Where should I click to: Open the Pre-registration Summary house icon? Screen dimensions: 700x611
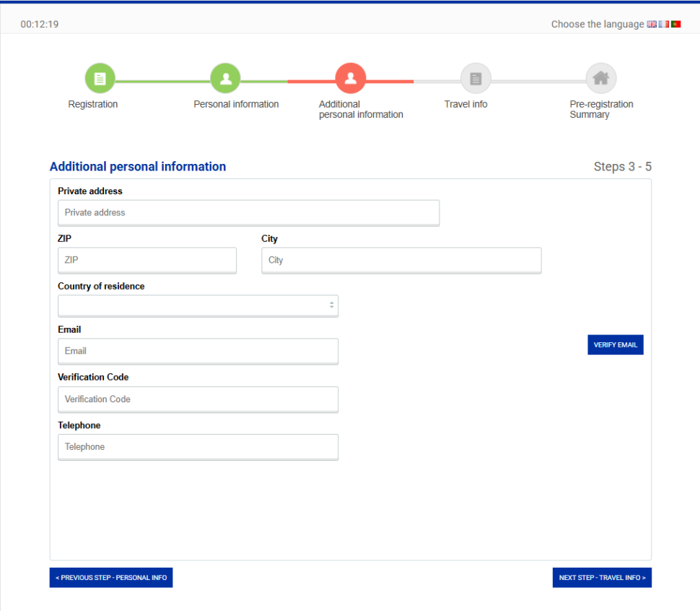click(x=600, y=79)
